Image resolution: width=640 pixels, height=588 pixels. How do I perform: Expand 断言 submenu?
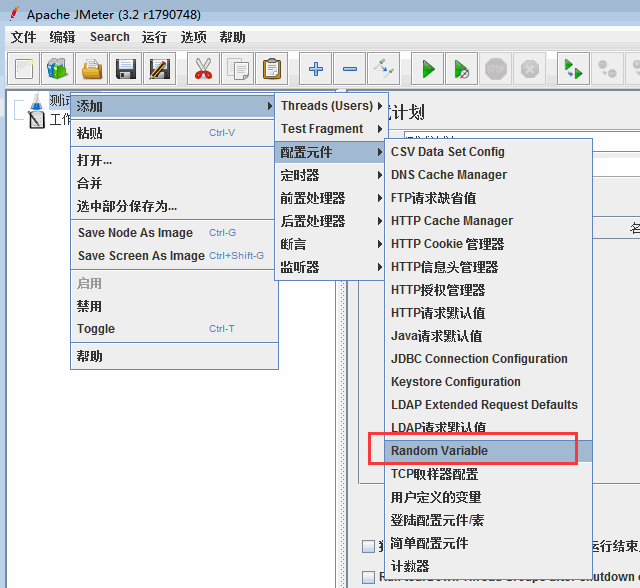[330, 244]
